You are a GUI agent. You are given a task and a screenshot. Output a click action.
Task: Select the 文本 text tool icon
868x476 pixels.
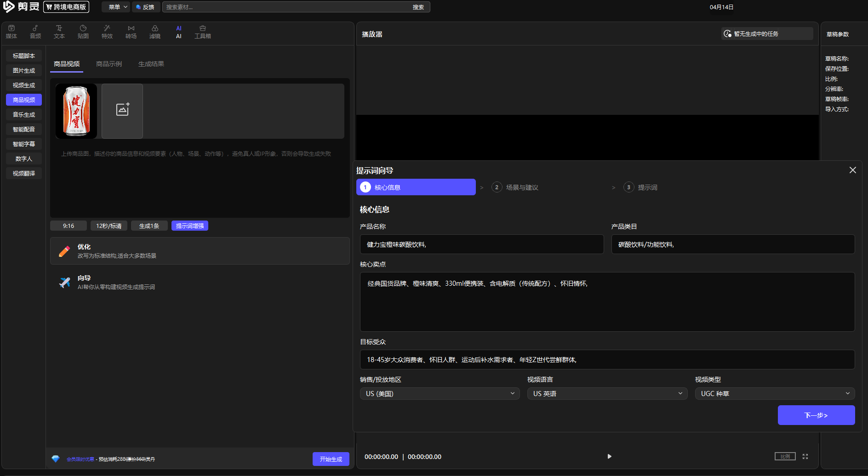pyautogui.click(x=59, y=32)
